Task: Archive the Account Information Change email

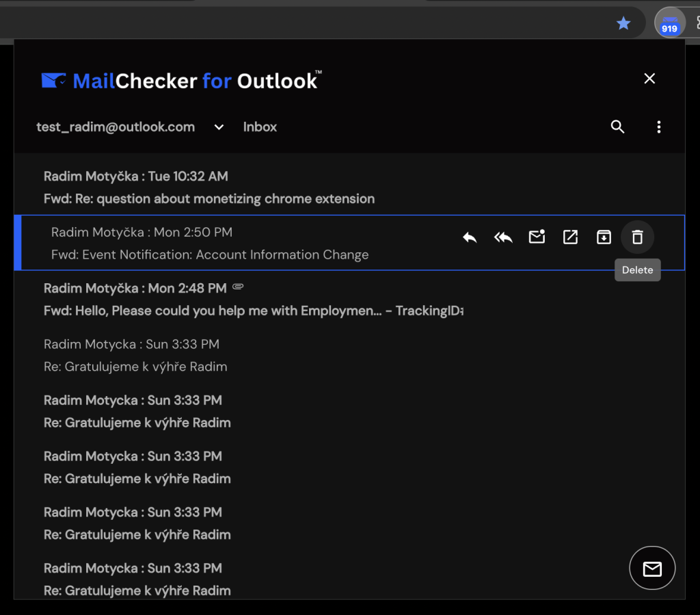Action: pyautogui.click(x=604, y=237)
